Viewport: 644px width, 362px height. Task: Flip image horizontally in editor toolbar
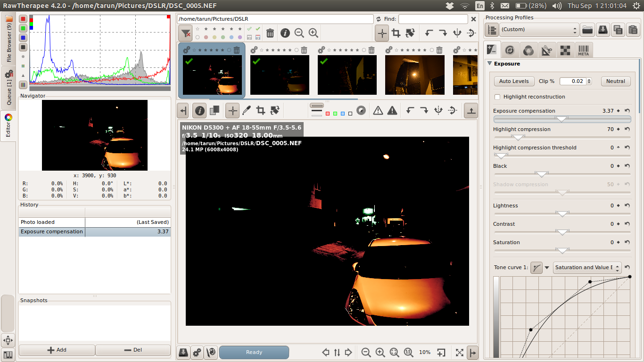tap(438, 110)
